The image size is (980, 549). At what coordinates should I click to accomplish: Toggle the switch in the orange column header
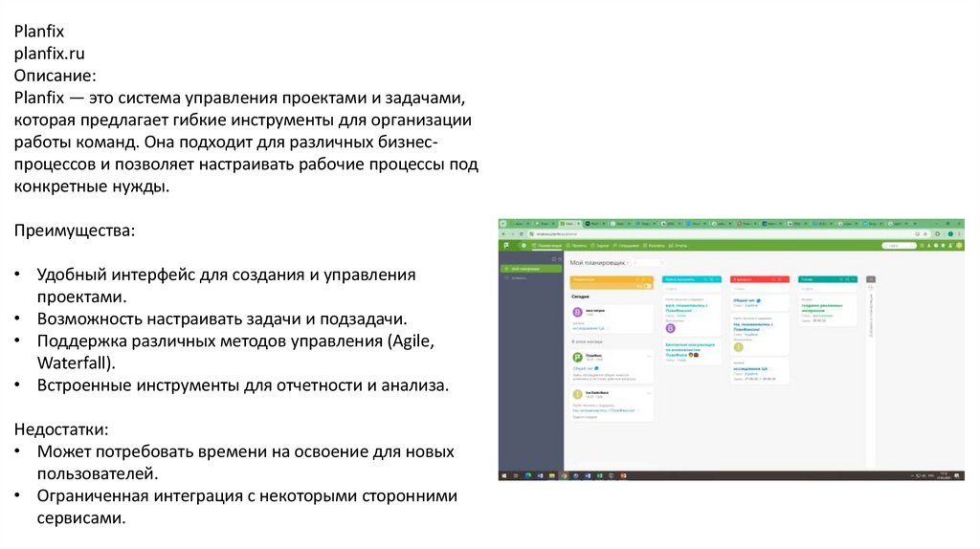click(x=648, y=286)
